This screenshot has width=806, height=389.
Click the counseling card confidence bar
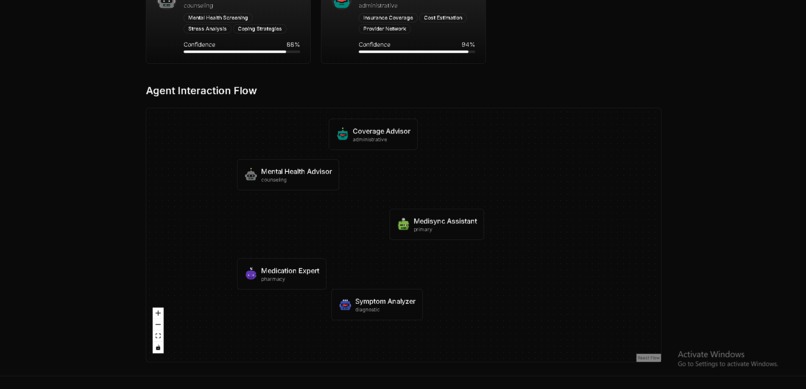[x=242, y=52]
